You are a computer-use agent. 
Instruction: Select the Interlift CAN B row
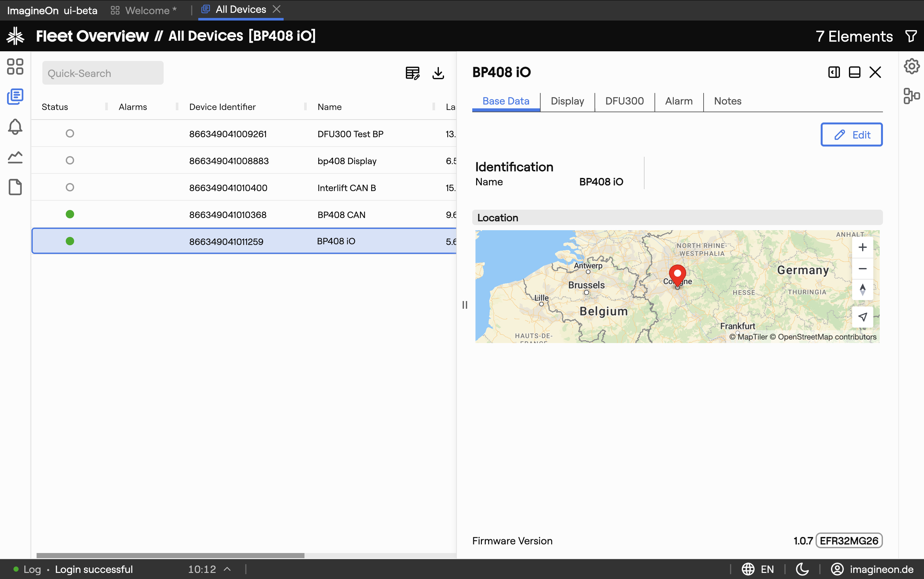[x=244, y=188]
